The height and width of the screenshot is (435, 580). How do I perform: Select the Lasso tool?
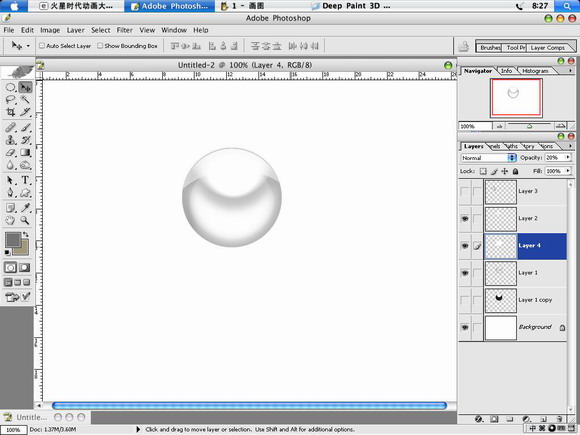point(10,100)
